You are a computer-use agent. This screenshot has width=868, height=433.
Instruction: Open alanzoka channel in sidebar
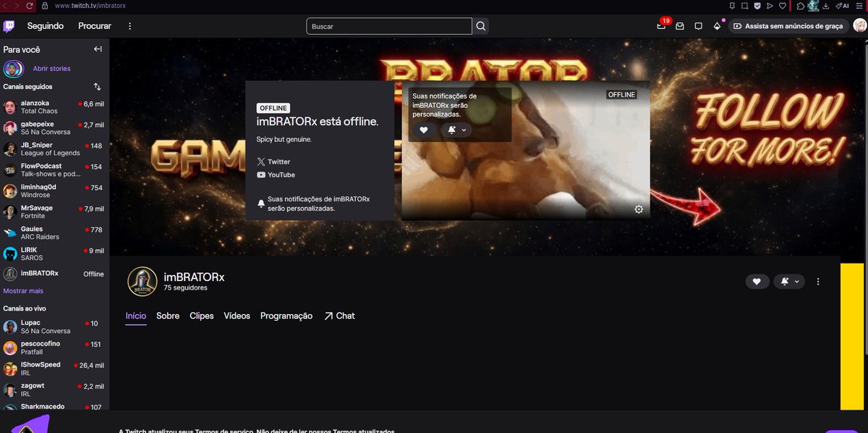(54, 107)
